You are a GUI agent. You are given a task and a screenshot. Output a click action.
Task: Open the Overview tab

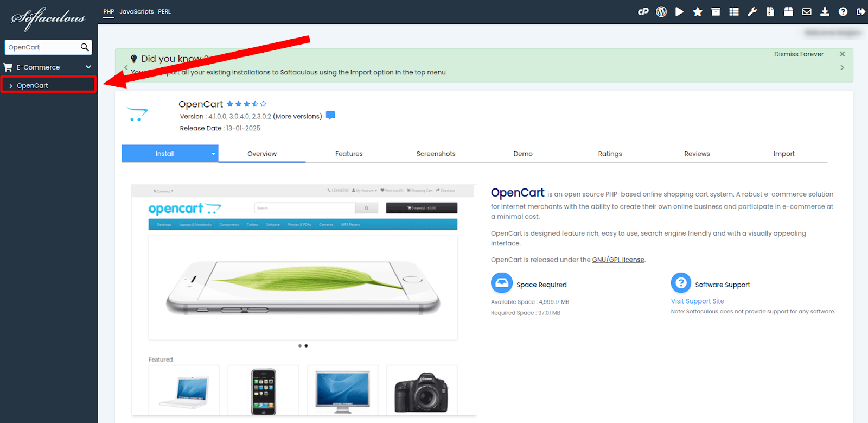(x=262, y=154)
